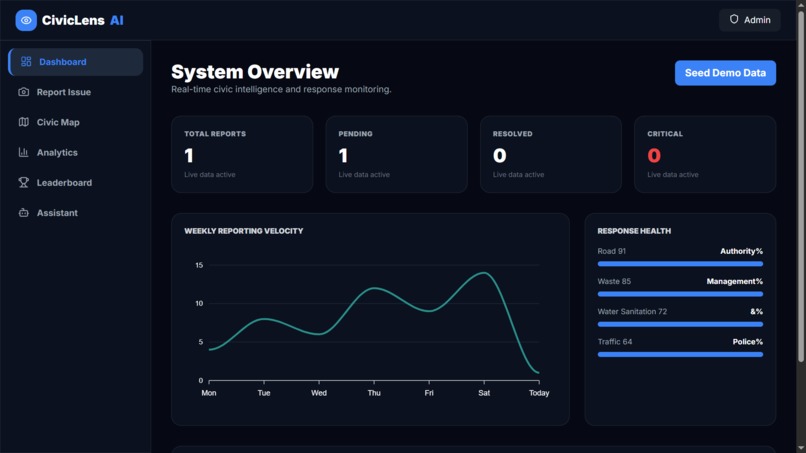The width and height of the screenshot is (806, 453).
Task: Click the Report Issue camera icon
Action: coord(24,92)
